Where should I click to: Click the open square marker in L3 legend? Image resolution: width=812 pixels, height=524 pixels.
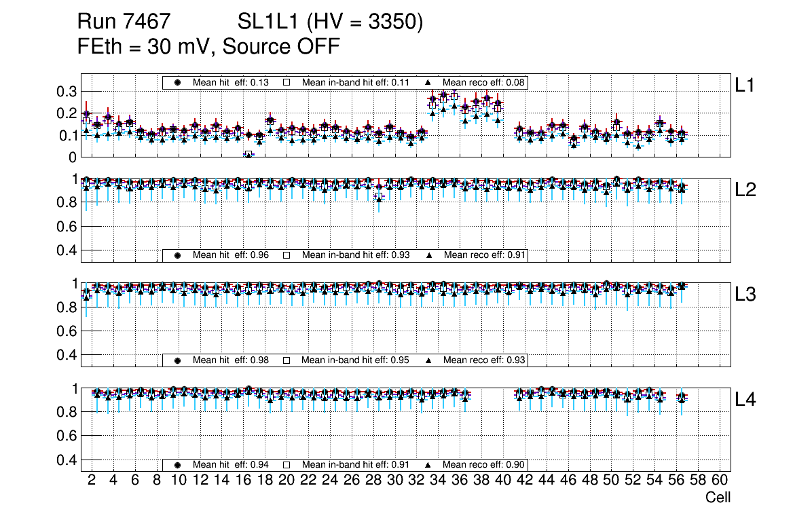[x=287, y=360]
